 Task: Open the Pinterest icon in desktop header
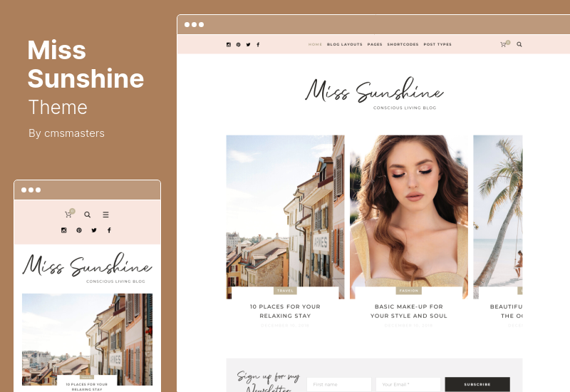pyautogui.click(x=238, y=45)
